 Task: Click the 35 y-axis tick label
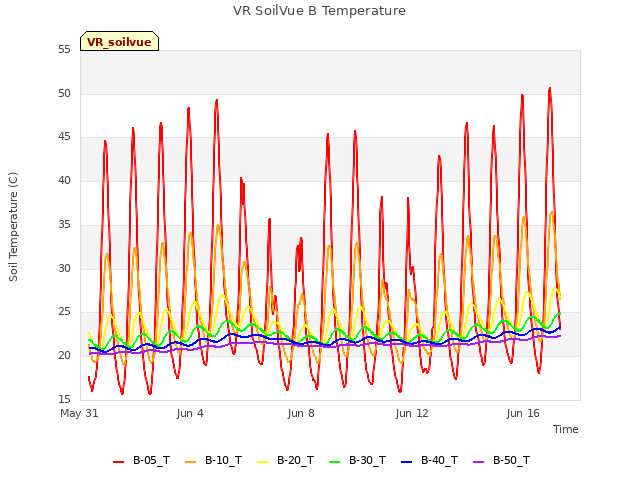click(x=64, y=224)
